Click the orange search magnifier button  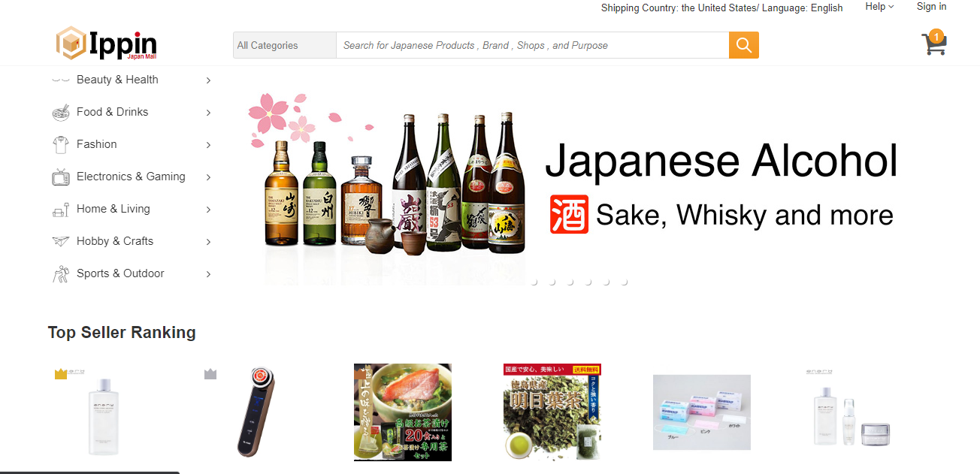click(x=743, y=45)
